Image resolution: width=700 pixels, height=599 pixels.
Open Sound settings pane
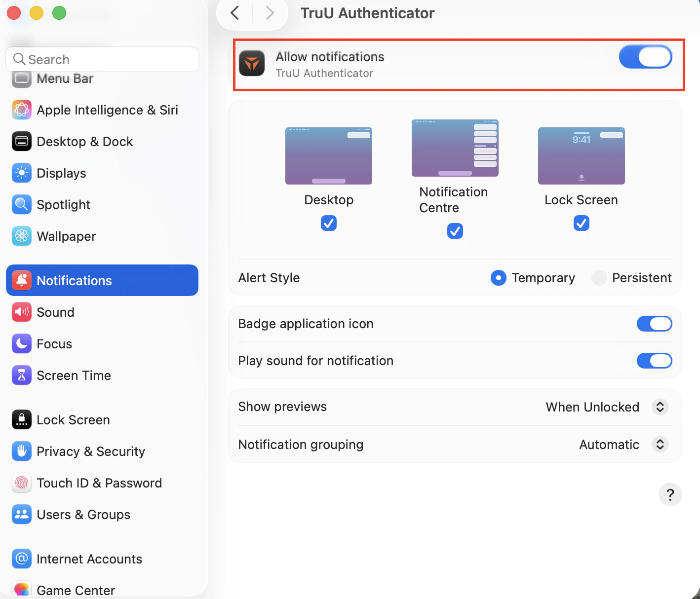click(102, 312)
